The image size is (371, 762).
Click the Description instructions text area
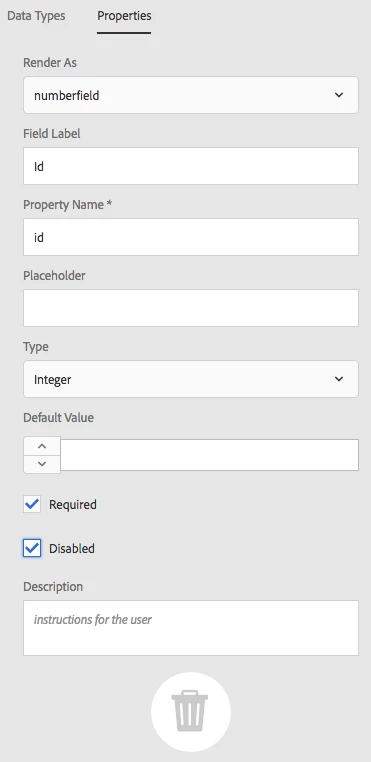point(191,628)
